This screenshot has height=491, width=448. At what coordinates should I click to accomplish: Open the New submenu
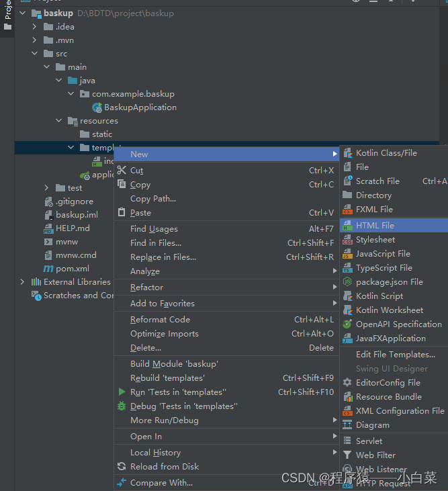(226, 154)
